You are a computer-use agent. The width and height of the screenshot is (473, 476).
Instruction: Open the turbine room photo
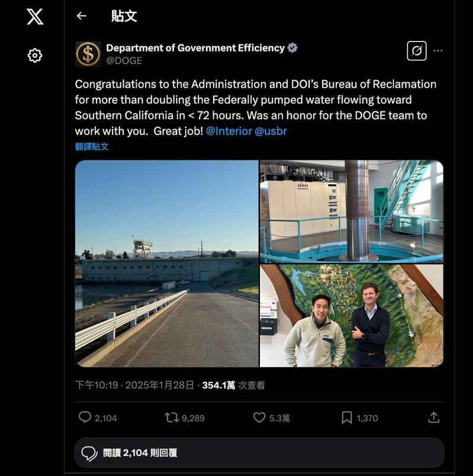(351, 211)
